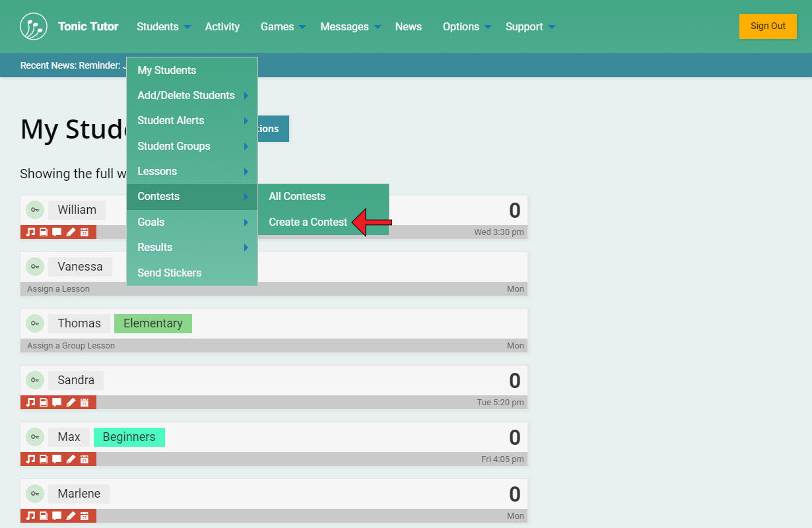The height and width of the screenshot is (528, 812).
Task: Click the Sign Out button
Action: click(x=768, y=26)
